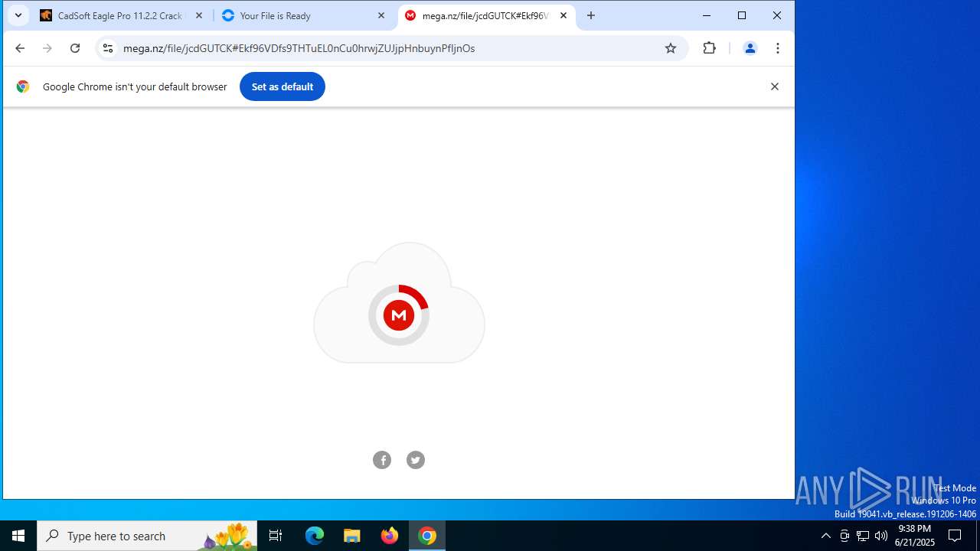Click the Chrome taskbar icon
This screenshot has width=980, height=551.
pyautogui.click(x=427, y=536)
